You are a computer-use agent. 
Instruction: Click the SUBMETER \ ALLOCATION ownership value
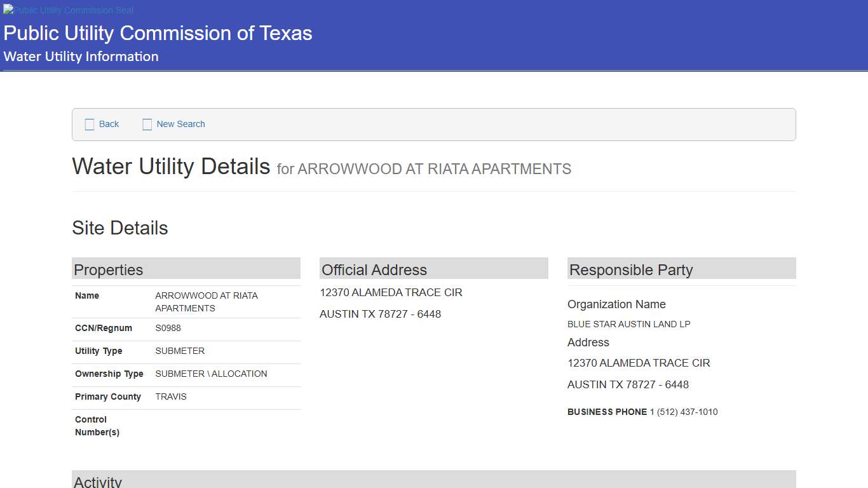(211, 374)
